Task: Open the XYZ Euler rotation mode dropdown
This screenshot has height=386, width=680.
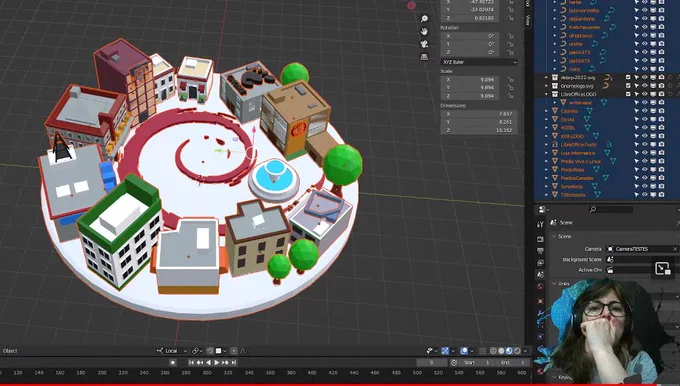Action: point(479,62)
